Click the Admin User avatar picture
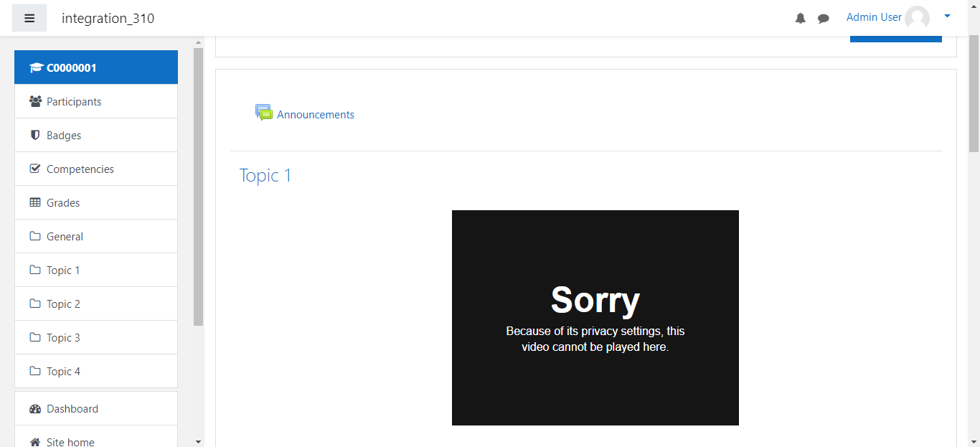This screenshot has width=980, height=447. click(x=917, y=18)
